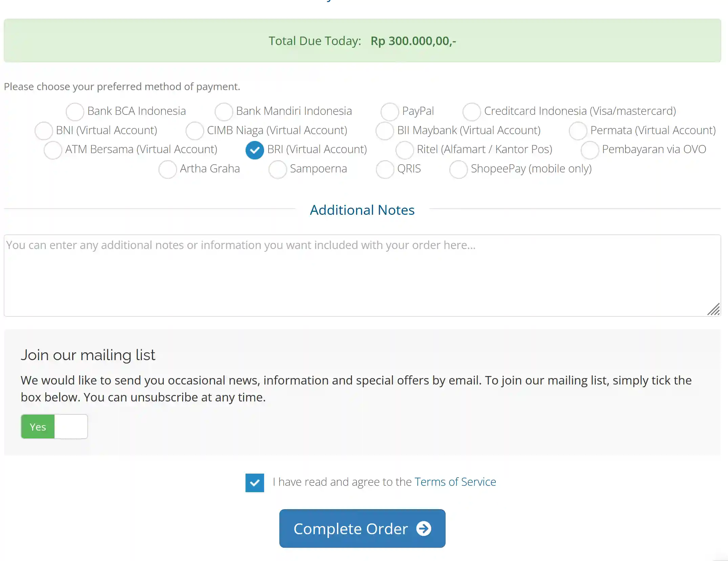Click the Total Due Today amount text
Viewport: 728px width, 561px height.
click(x=413, y=41)
